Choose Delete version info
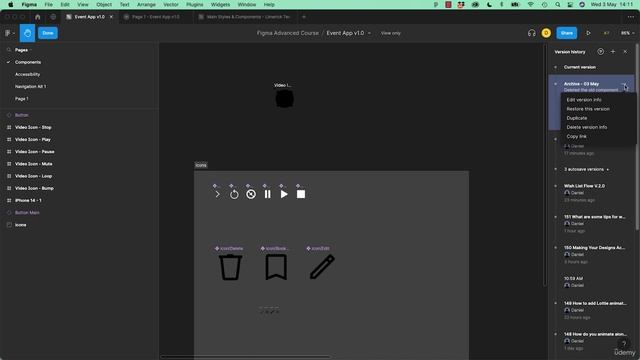 click(x=587, y=127)
